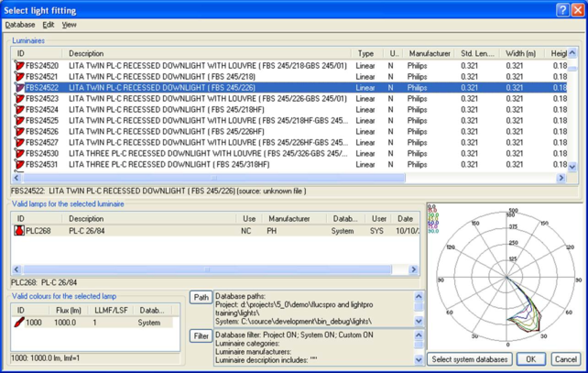Click the luminaire icon for FBS24526
The width and height of the screenshot is (588, 373).
click(19, 132)
